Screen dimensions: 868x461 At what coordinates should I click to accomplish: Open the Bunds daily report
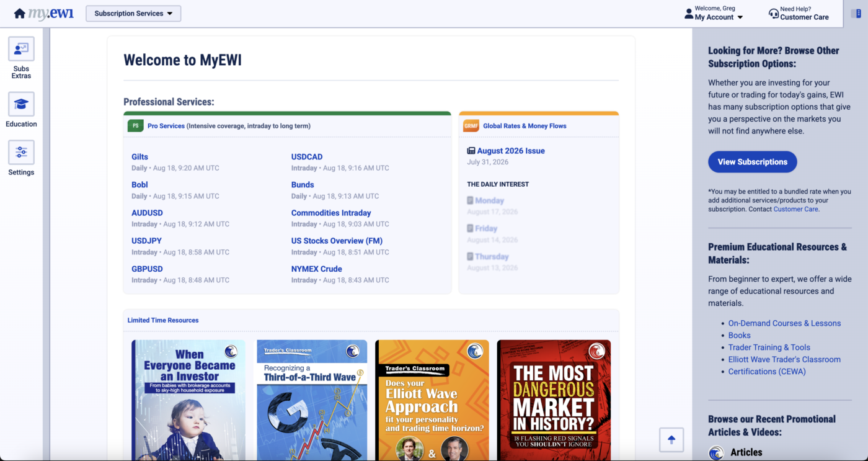pyautogui.click(x=303, y=185)
